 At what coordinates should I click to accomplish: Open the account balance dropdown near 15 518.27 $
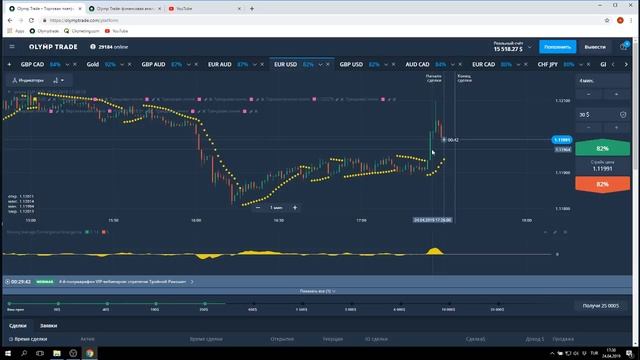click(530, 47)
